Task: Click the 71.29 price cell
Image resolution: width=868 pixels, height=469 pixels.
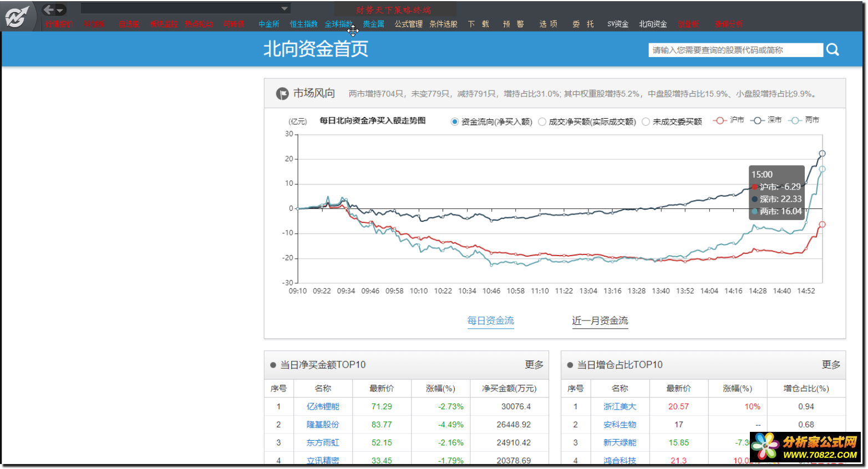Action: pyautogui.click(x=382, y=406)
